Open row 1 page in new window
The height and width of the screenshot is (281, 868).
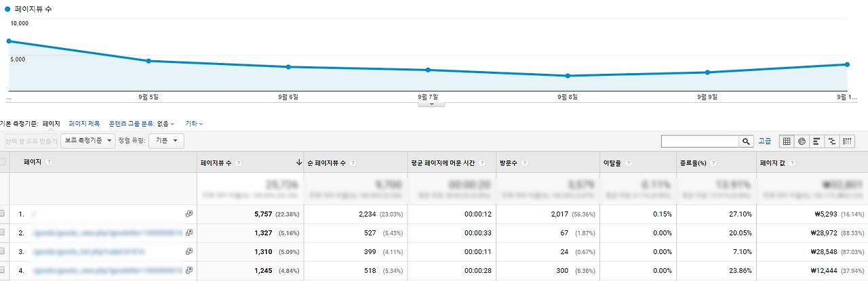click(189, 214)
